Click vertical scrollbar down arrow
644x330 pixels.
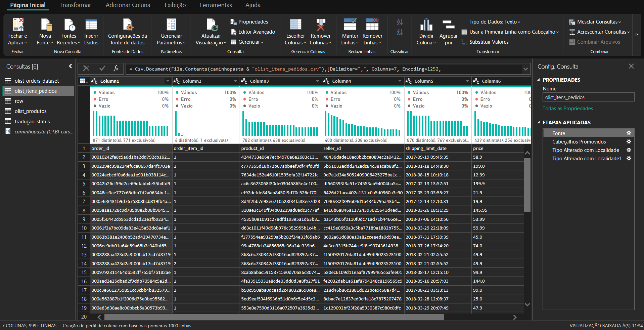click(527, 304)
